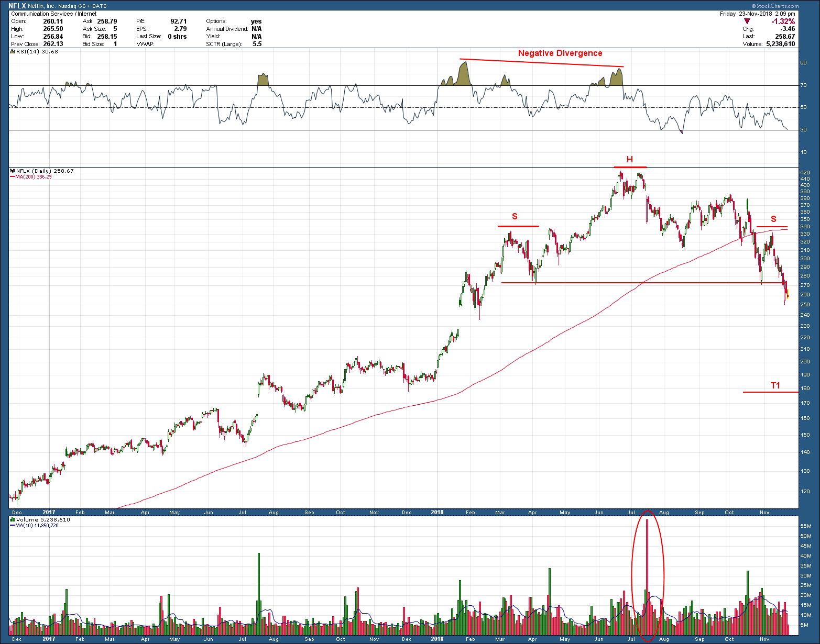Click the 'Netflix, Inc.' company name
Viewport: 820px width, 644px height.
click(x=42, y=7)
